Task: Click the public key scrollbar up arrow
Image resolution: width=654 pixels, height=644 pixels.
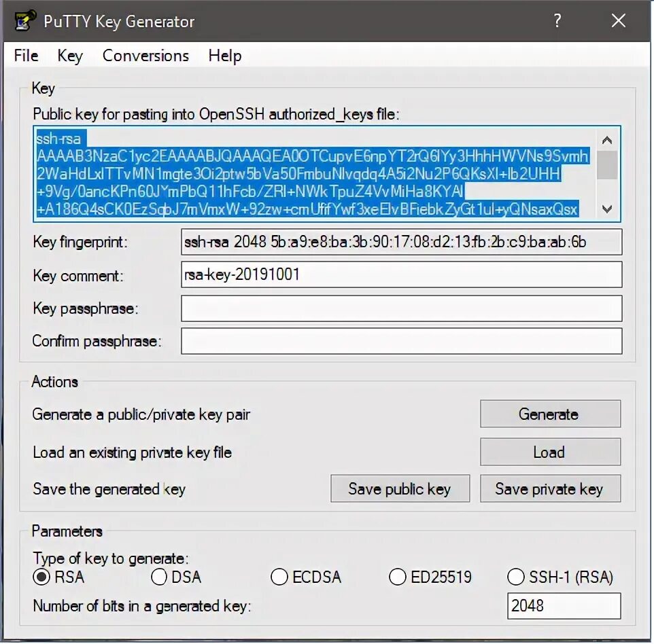Action: click(x=607, y=140)
